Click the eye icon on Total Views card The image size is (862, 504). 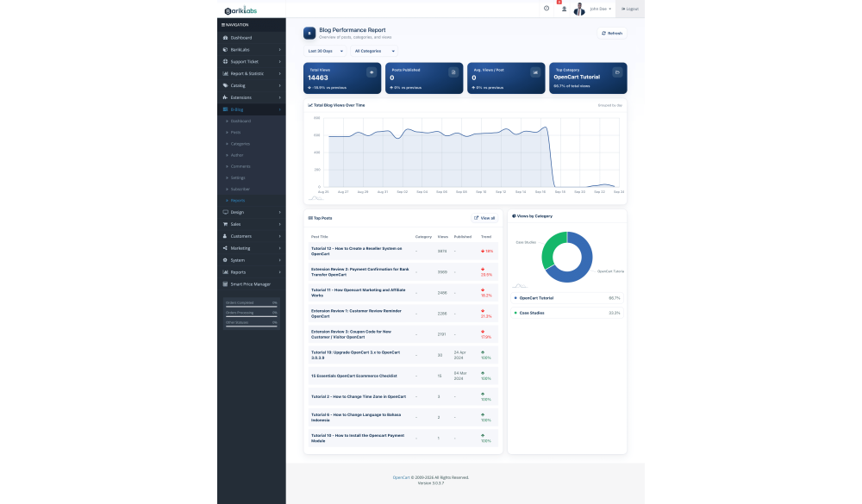coord(372,72)
